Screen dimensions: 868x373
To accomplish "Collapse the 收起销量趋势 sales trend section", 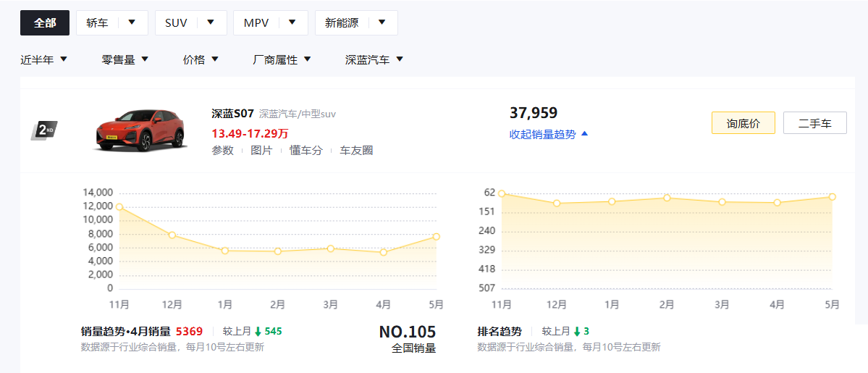I will click(549, 134).
